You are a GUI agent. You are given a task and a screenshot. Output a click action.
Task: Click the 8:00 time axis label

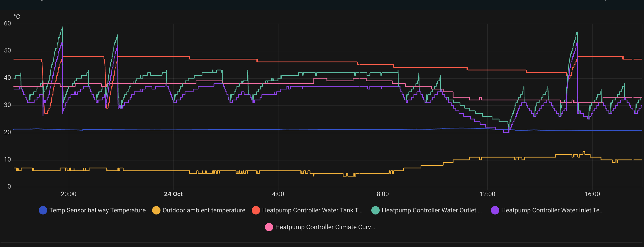point(383,194)
